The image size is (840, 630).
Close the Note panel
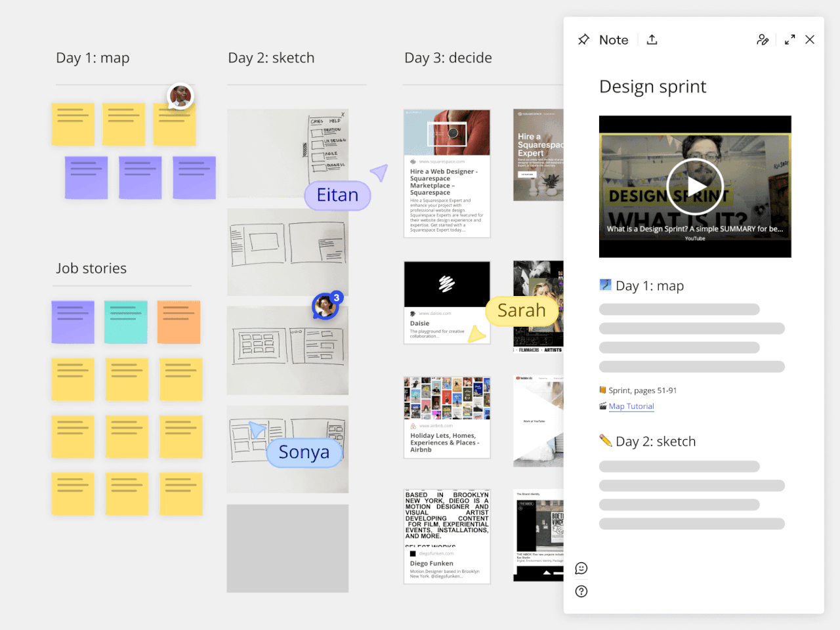coord(810,40)
